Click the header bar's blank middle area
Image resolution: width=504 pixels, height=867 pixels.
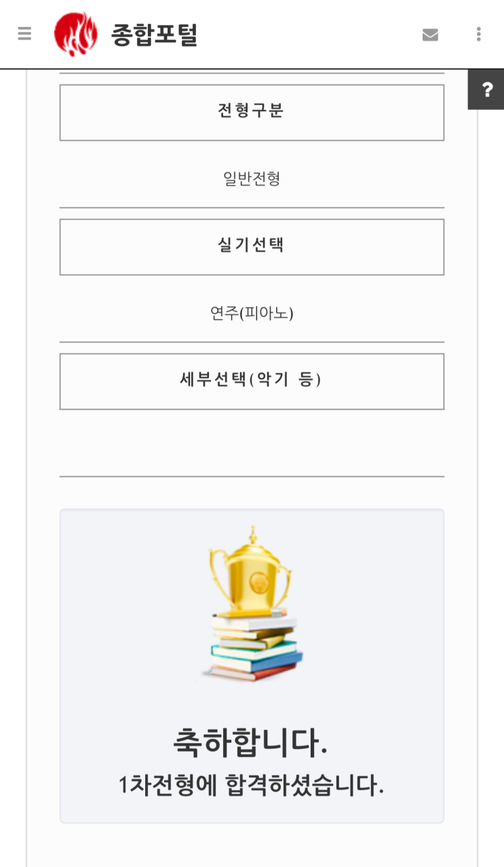(x=305, y=34)
